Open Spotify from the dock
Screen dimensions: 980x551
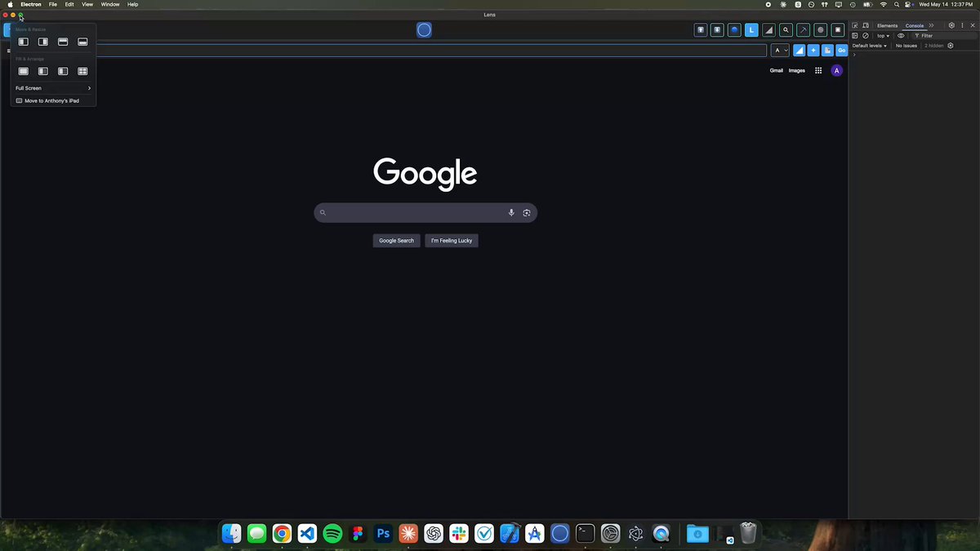tap(332, 534)
